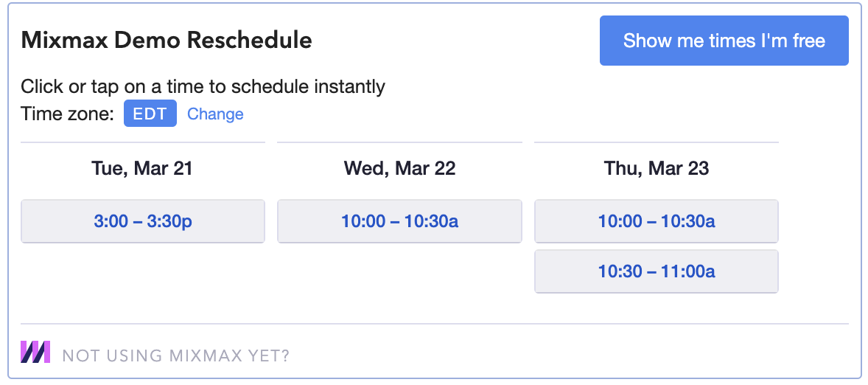This screenshot has width=868, height=385.
Task: Open the EDT time zone badge
Action: pyautogui.click(x=150, y=114)
